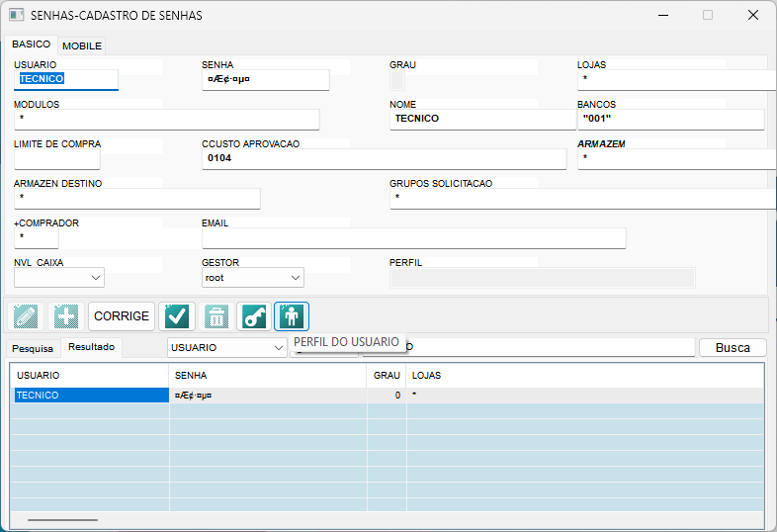Image resolution: width=777 pixels, height=532 pixels.
Task: Click the key password icon
Action: [254, 316]
